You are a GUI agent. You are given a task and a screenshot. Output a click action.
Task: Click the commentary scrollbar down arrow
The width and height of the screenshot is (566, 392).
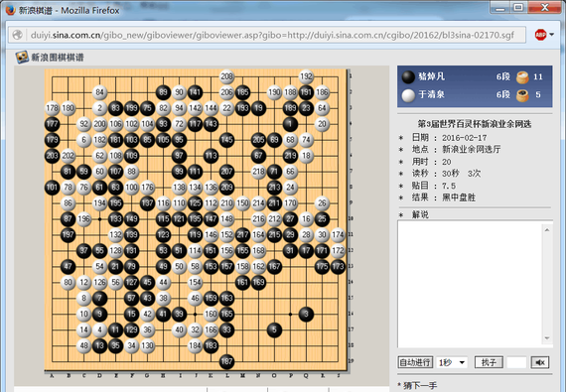pyautogui.click(x=547, y=338)
